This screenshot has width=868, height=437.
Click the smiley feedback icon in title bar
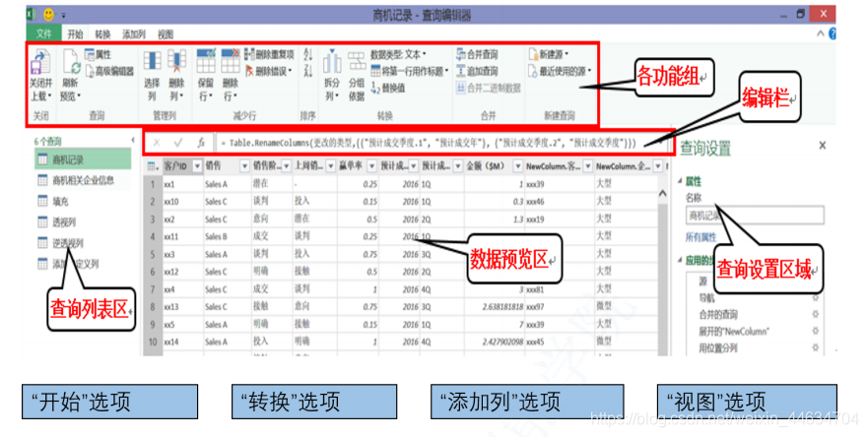[x=48, y=15]
